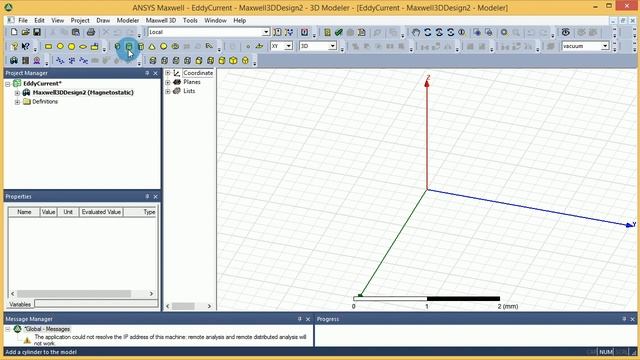
Task: Click the eye Show/Hide visibility icon
Action: coord(566,32)
